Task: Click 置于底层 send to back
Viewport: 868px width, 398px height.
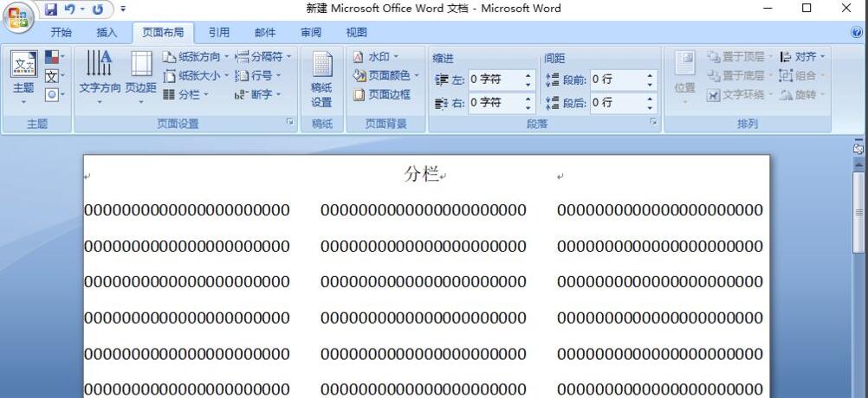Action: [740, 76]
